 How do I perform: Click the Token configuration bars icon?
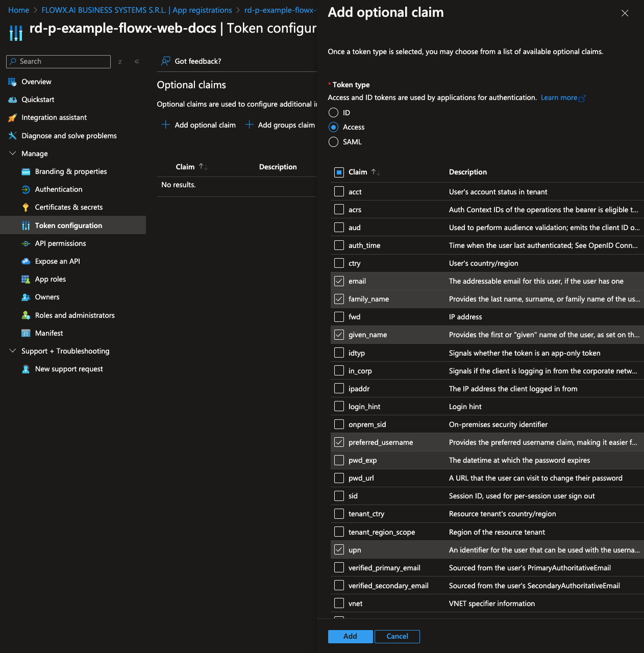(26, 225)
